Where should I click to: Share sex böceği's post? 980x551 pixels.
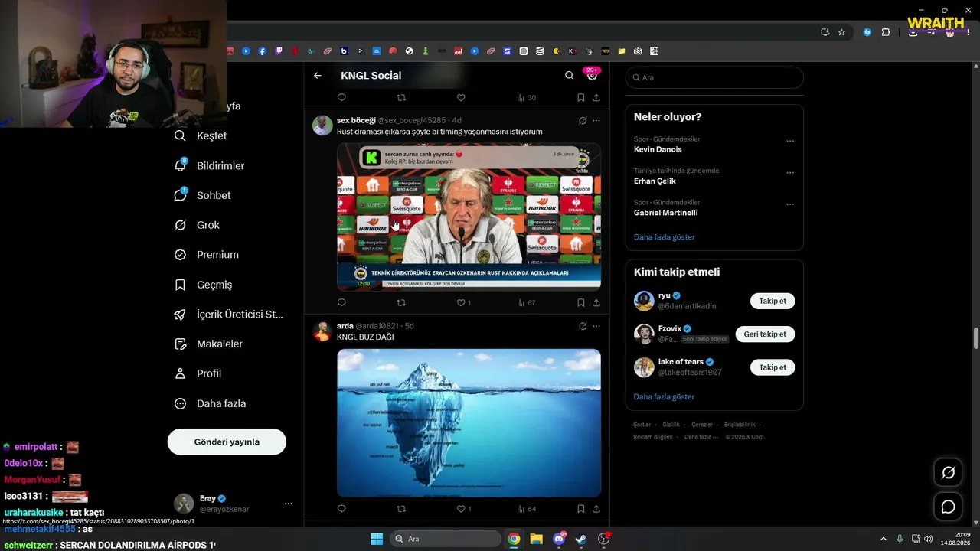tap(596, 303)
